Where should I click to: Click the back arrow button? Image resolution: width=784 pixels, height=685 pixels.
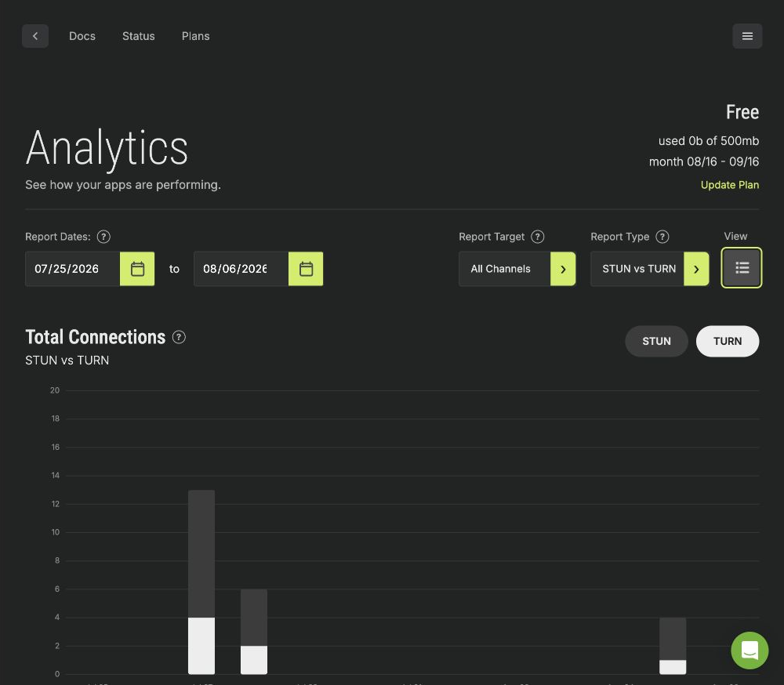[x=35, y=36]
